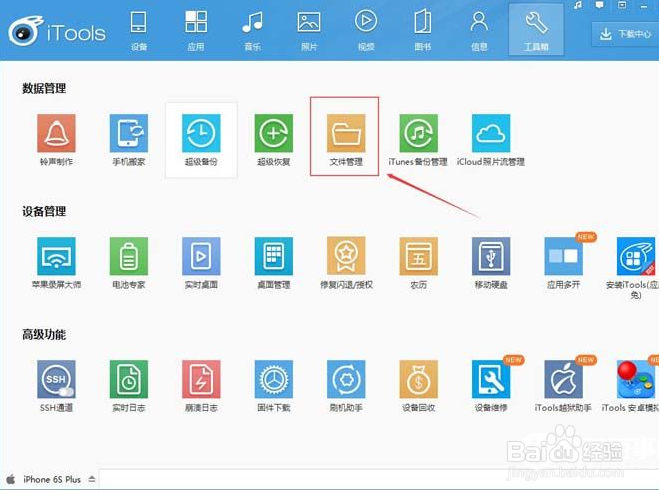This screenshot has width=661, height=495.
Task: Click the iTools logo
Action: click(x=57, y=30)
